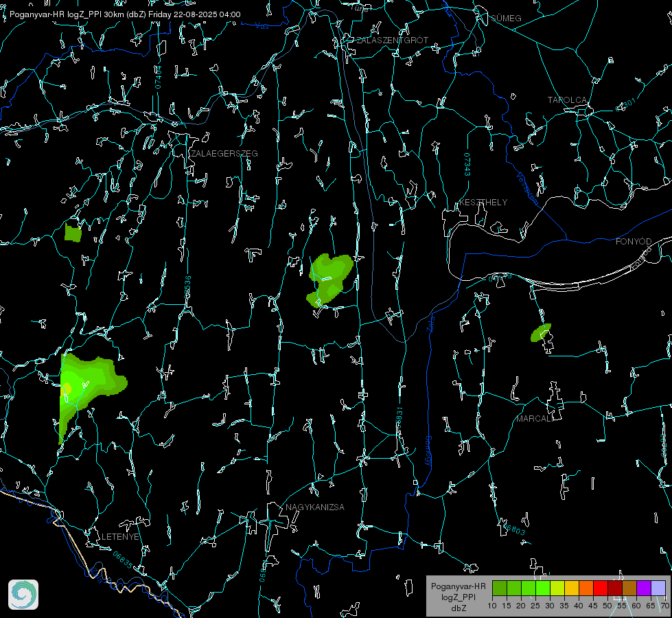
Task: Click the TAPOLCA city label
Action: point(568,100)
